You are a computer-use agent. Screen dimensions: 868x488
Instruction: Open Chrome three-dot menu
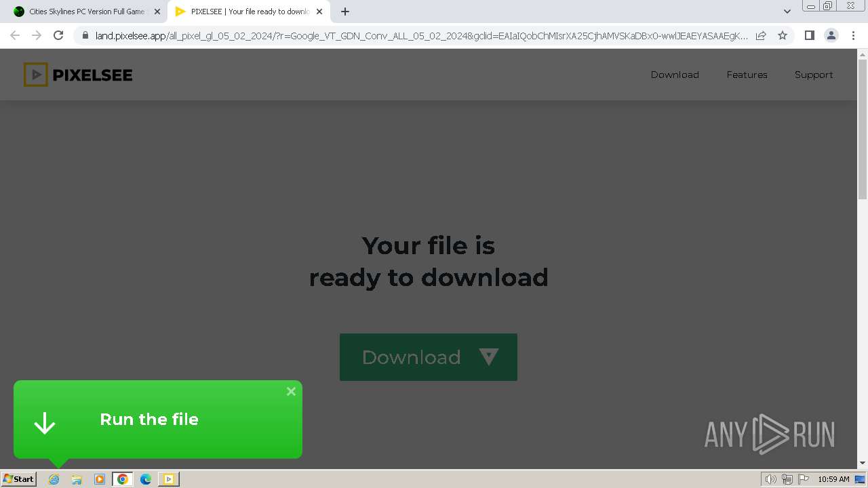tap(852, 35)
